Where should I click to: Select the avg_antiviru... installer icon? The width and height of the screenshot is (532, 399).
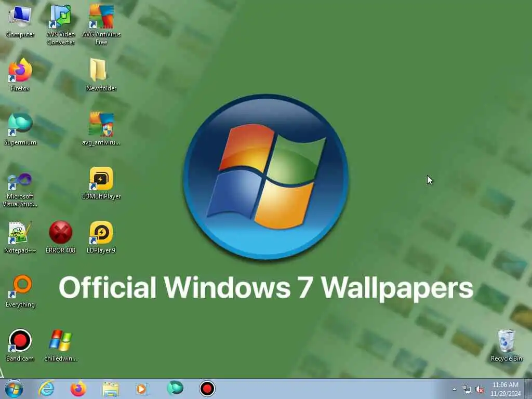101,129
